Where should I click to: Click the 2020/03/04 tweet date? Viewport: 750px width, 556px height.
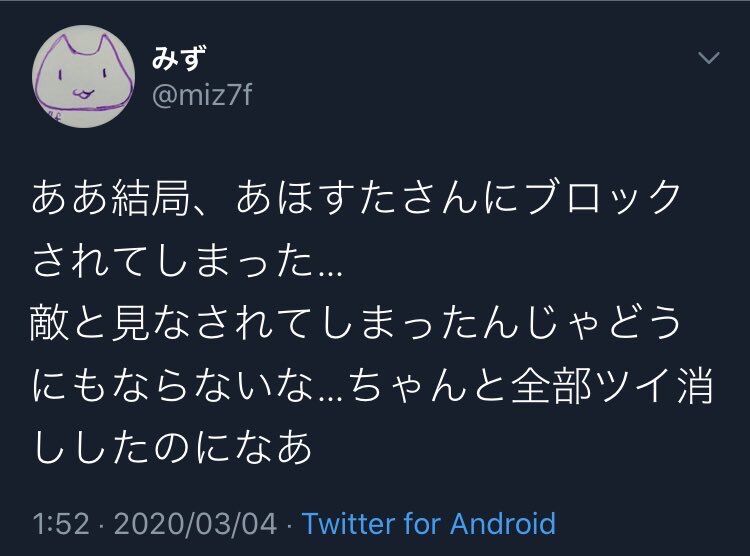coord(196,523)
